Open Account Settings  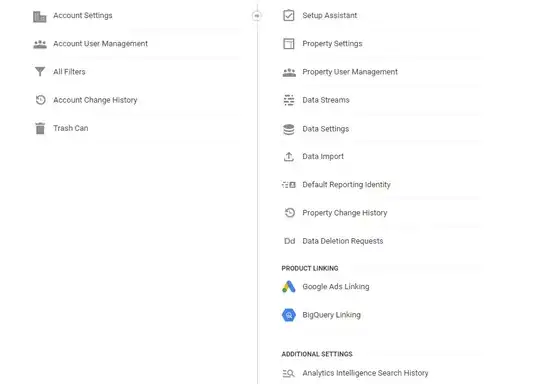pos(83,15)
